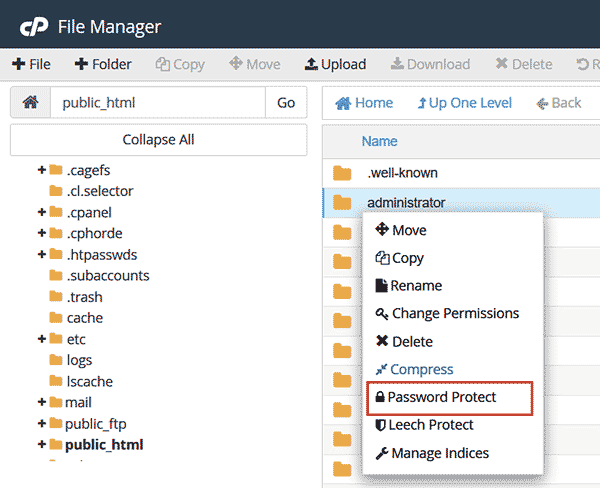Click the home icon beside path field
600x488 pixels.
(31, 102)
